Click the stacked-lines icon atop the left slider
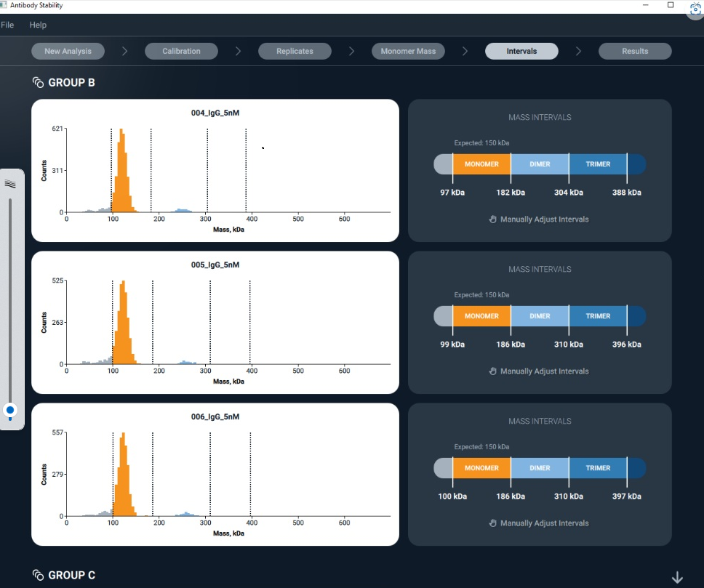 (10, 184)
